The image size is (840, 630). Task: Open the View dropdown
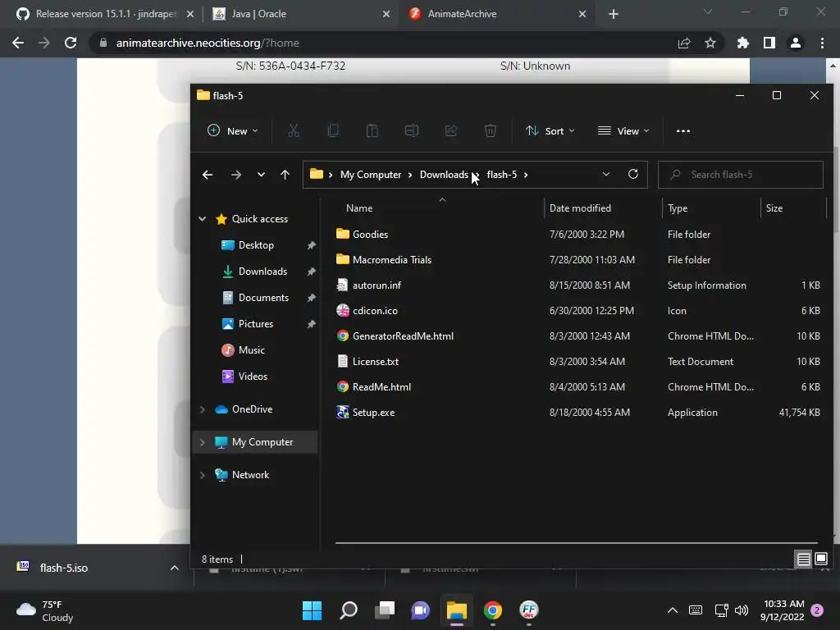point(623,130)
